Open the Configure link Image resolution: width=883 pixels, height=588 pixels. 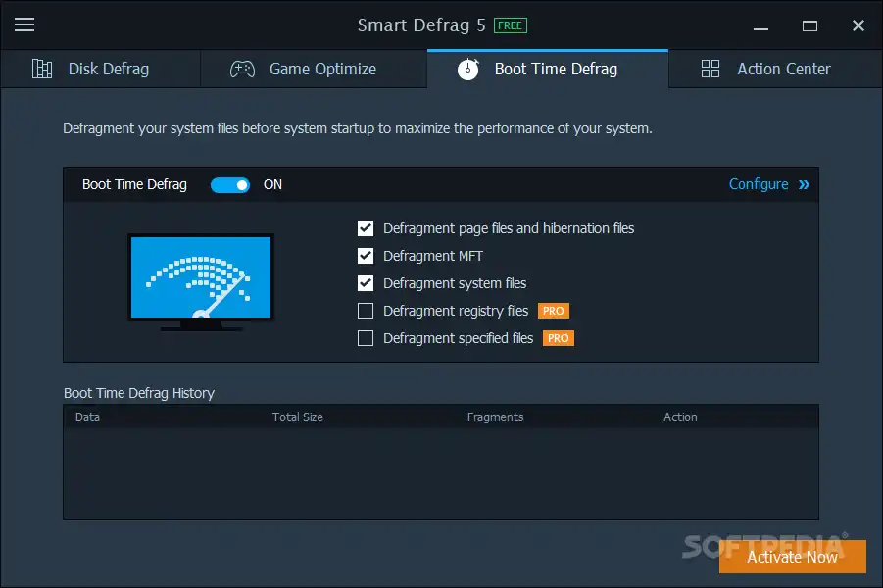(759, 184)
